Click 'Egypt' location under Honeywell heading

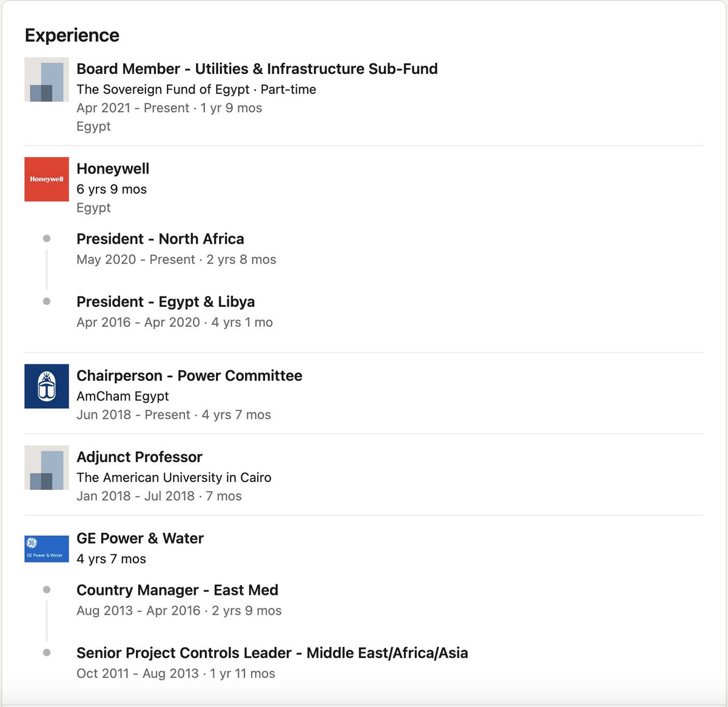click(93, 208)
